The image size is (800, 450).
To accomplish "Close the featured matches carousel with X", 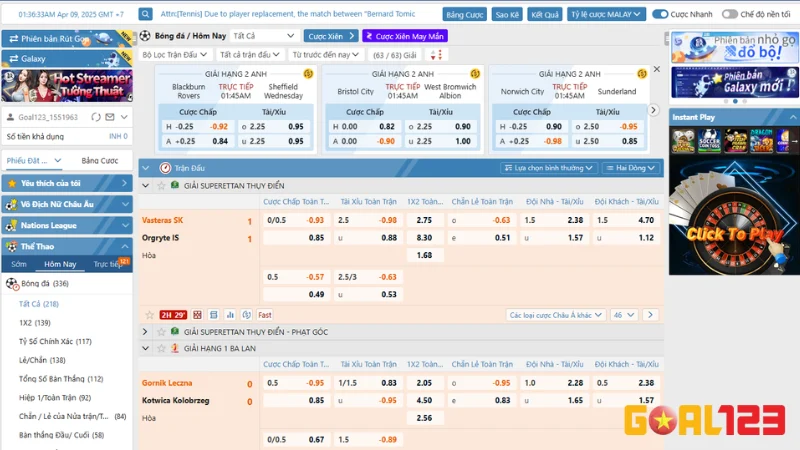I will point(656,70).
